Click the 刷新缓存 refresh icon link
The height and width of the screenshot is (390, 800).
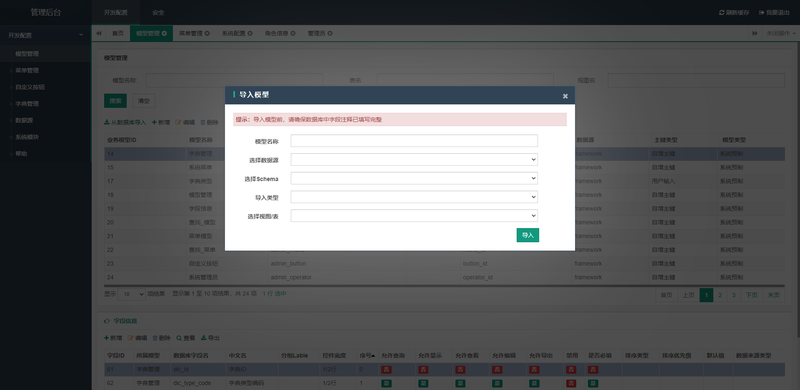(734, 12)
